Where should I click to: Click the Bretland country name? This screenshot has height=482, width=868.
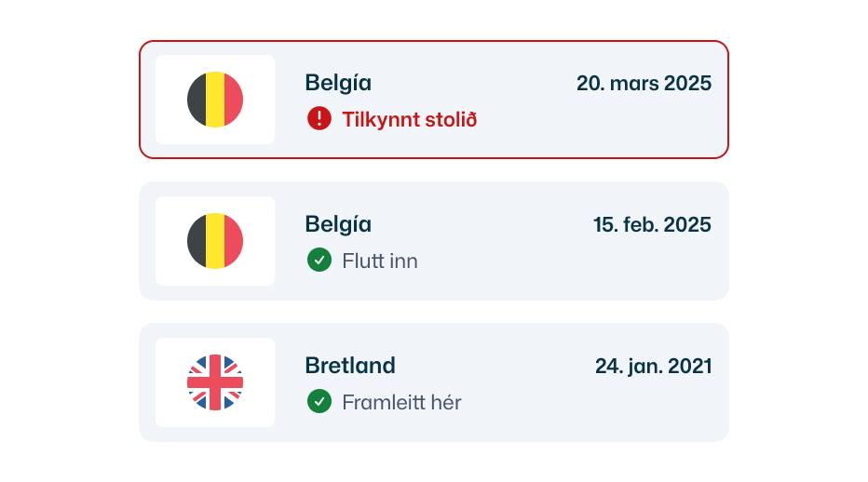click(350, 366)
